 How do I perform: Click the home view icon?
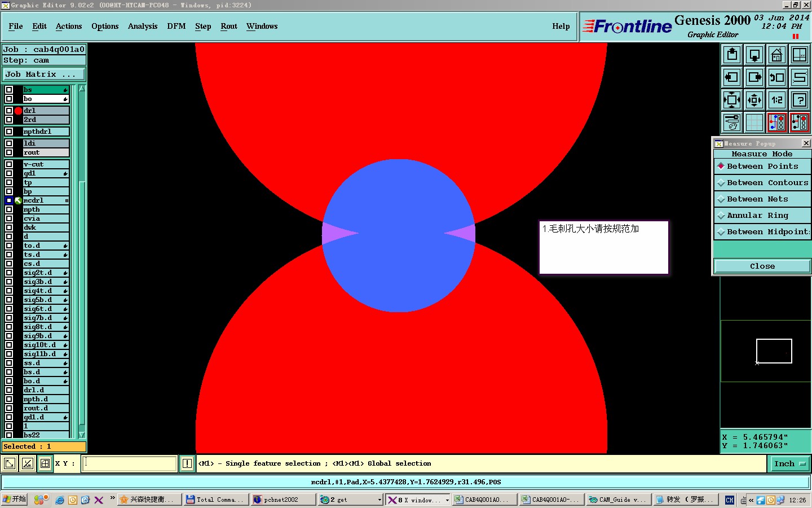(777, 55)
